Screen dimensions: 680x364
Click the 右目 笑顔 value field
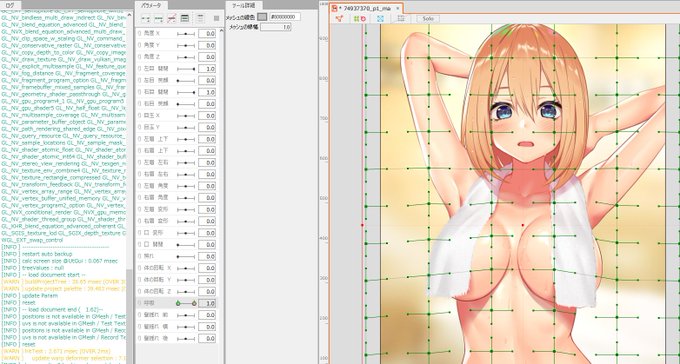click(207, 104)
